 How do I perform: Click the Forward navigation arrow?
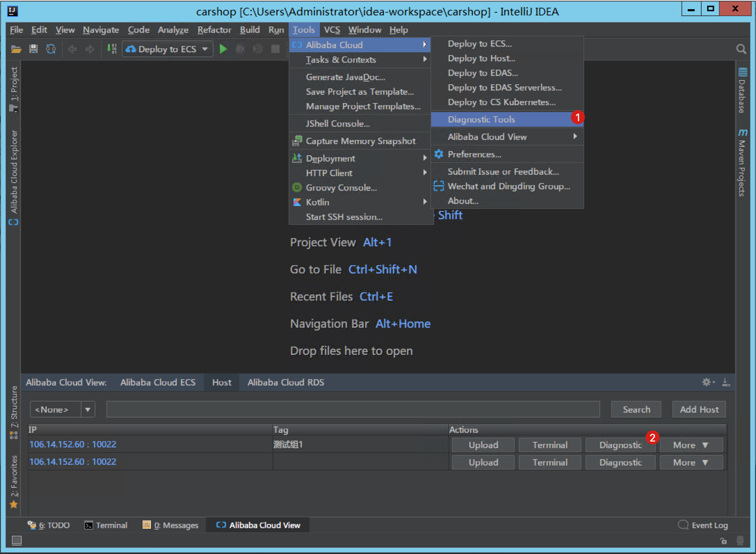click(x=90, y=49)
